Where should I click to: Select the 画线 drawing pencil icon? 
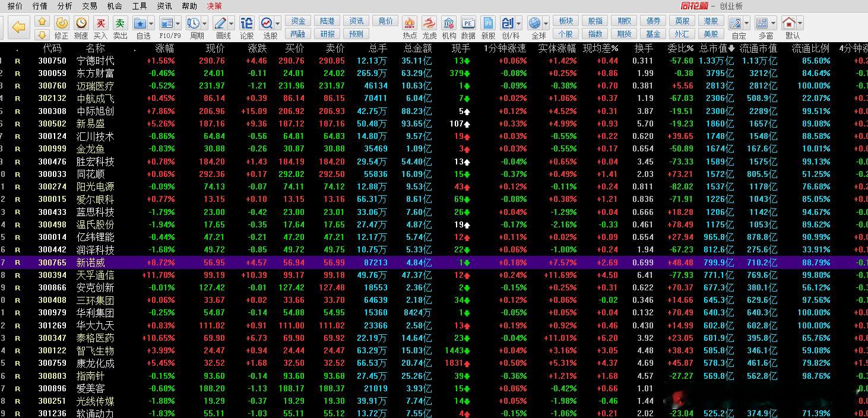coord(220,23)
